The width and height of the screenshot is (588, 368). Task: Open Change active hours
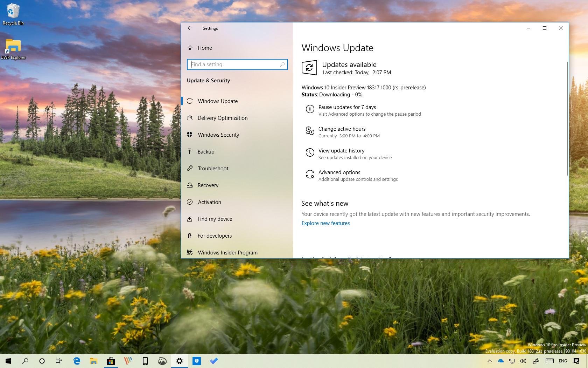tap(342, 129)
